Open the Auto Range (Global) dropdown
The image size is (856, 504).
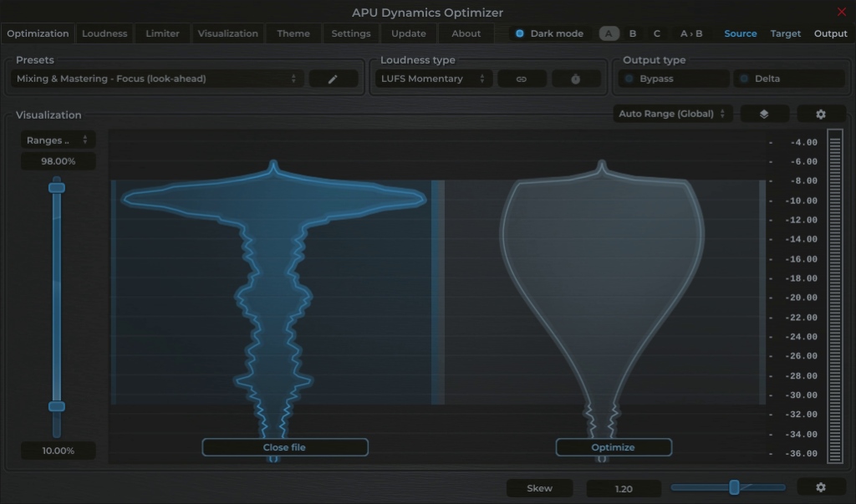click(x=671, y=113)
